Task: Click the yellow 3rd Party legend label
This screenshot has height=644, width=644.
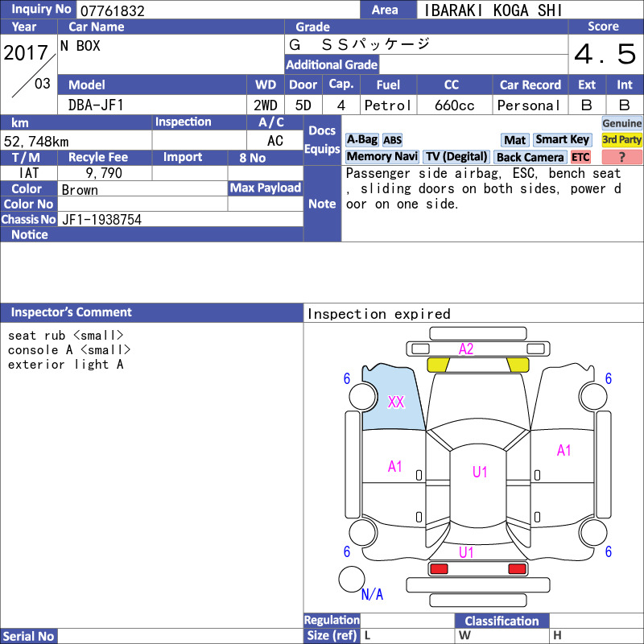Action: pos(621,140)
